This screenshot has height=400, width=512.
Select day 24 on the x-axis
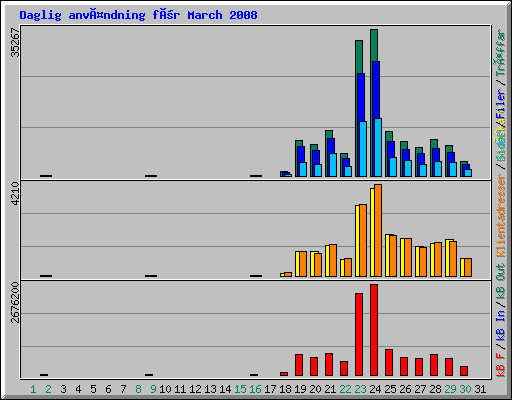[375, 389]
